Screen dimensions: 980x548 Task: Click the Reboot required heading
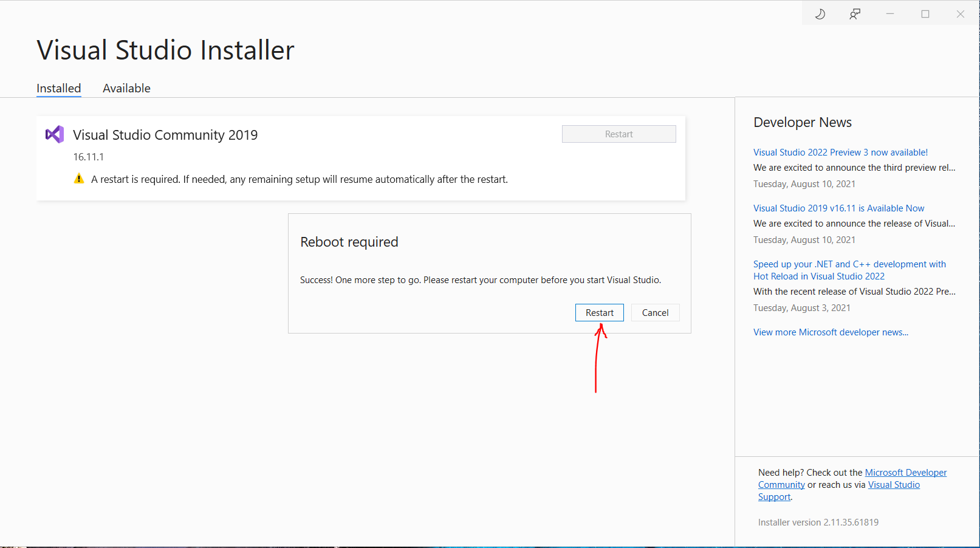tap(349, 242)
